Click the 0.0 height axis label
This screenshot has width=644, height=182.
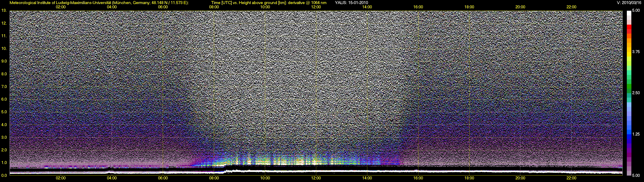coord(4,175)
